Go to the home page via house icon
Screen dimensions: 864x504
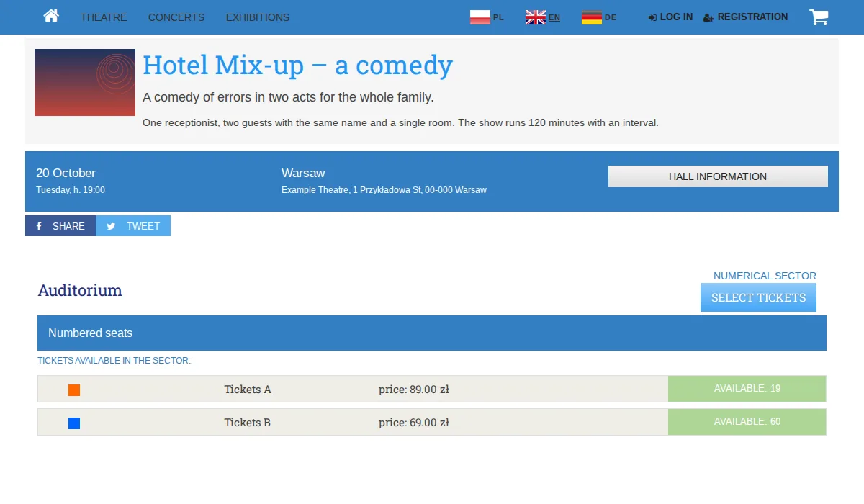pyautogui.click(x=51, y=16)
